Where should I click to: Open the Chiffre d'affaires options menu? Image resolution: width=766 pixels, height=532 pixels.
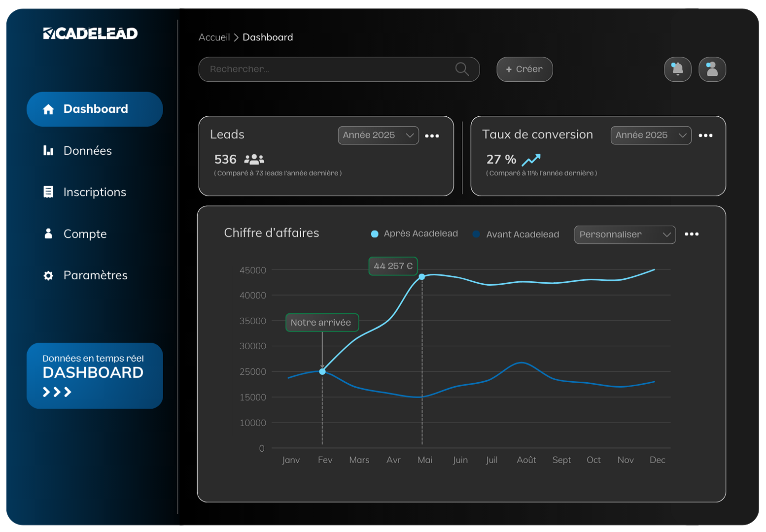tap(692, 234)
